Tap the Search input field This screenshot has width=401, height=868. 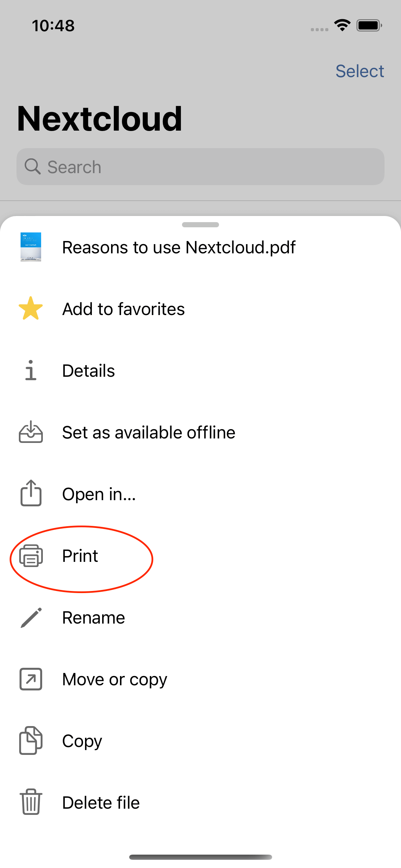pos(200,167)
